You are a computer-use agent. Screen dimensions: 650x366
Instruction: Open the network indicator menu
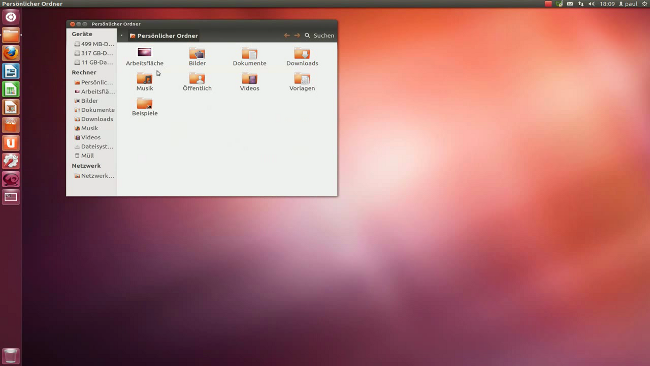(x=581, y=4)
